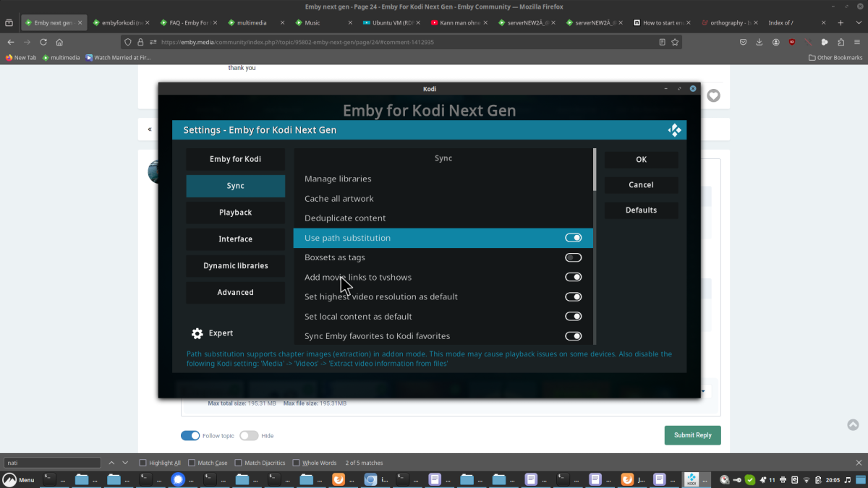This screenshot has width=868, height=488.
Task: Open the Playback settings category
Action: 236,213
